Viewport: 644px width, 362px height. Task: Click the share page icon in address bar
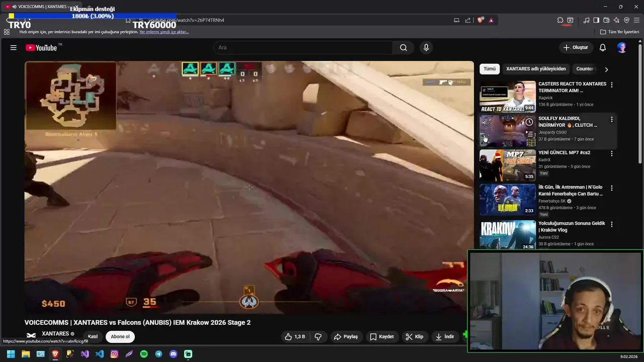coord(468,20)
